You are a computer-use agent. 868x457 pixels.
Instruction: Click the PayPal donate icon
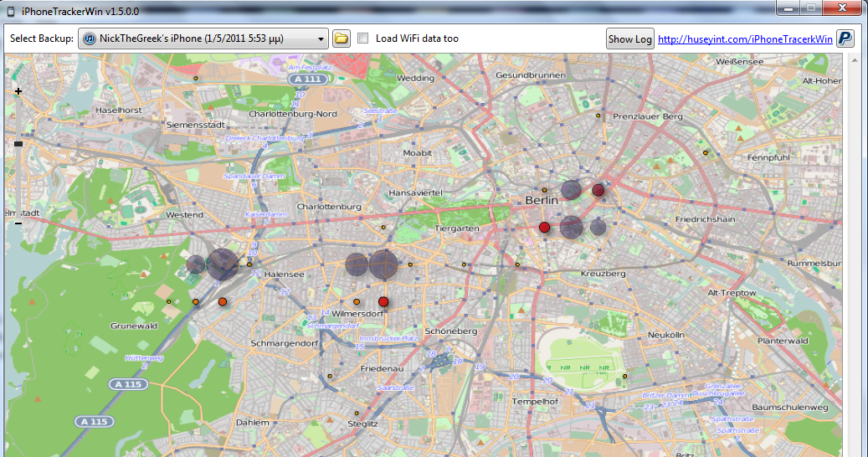[x=845, y=39]
